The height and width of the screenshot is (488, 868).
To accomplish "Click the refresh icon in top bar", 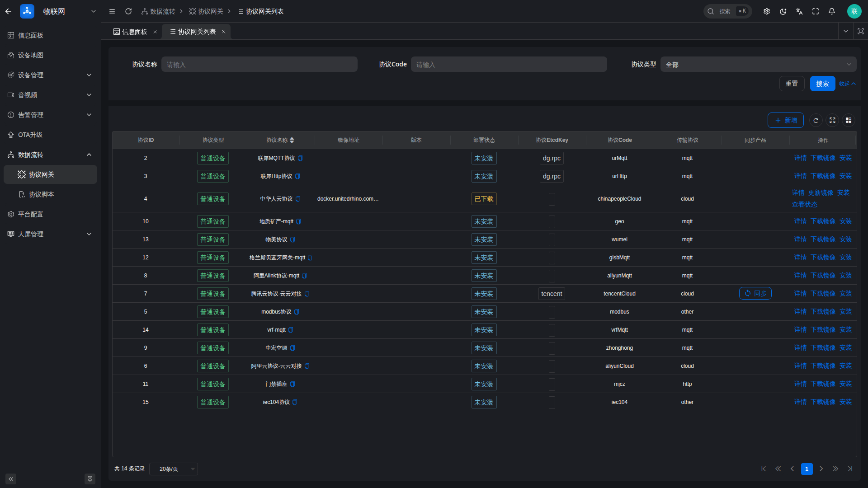I will [128, 11].
